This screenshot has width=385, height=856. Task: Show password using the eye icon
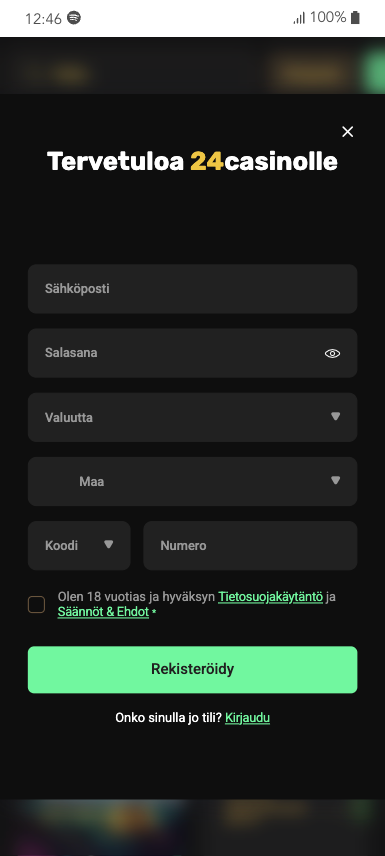[332, 353]
